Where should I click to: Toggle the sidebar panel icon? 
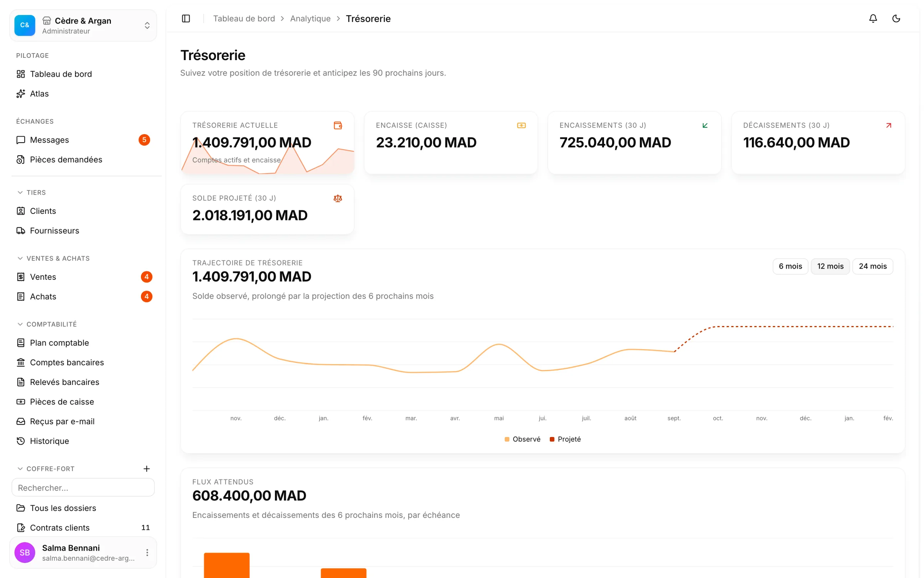186,18
